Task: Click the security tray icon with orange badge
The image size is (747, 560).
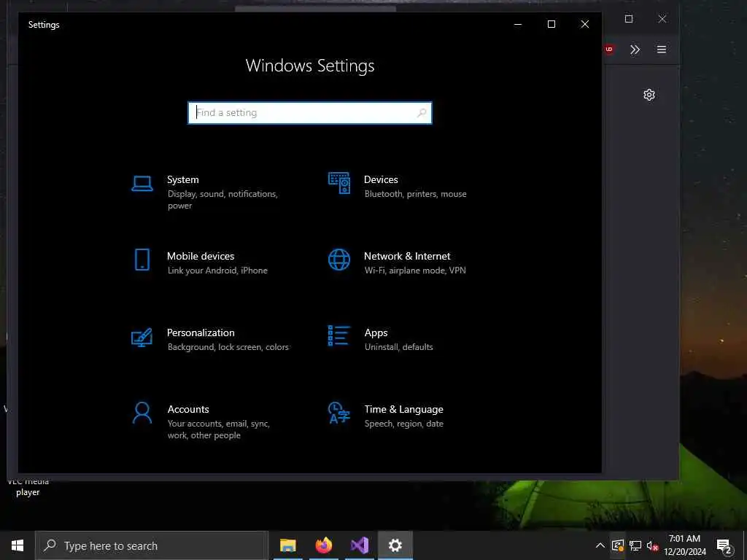Action: pos(617,545)
